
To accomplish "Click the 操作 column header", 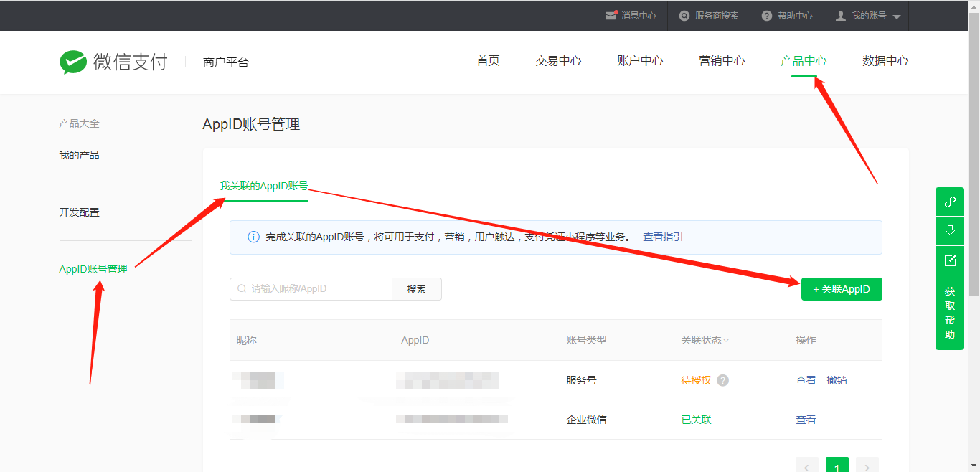I will coord(806,340).
